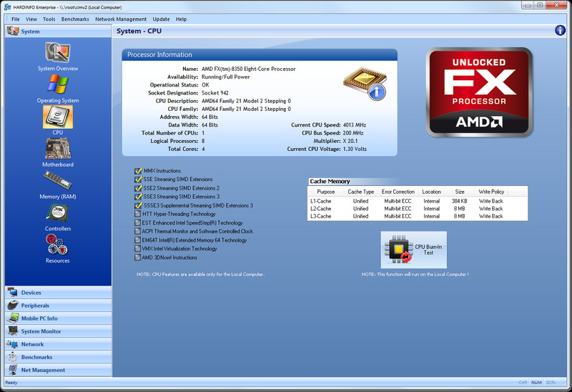The width and height of the screenshot is (572, 392).
Task: Click the Devices monitor icon
Action: coord(13,293)
